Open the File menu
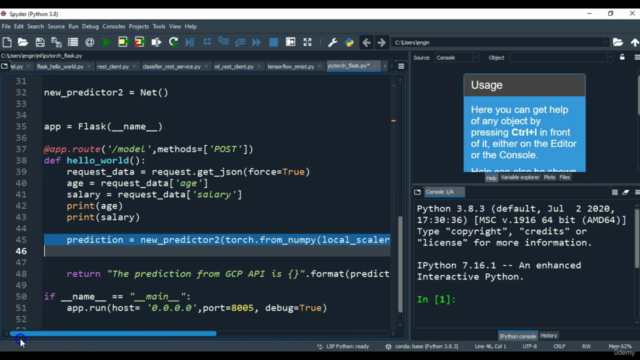 pos(6,27)
